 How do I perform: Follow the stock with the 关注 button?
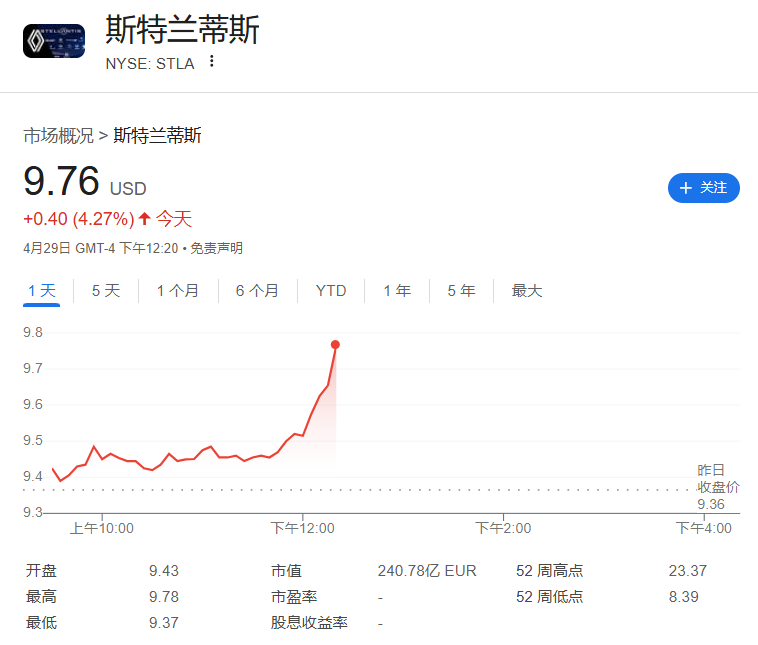pyautogui.click(x=703, y=188)
